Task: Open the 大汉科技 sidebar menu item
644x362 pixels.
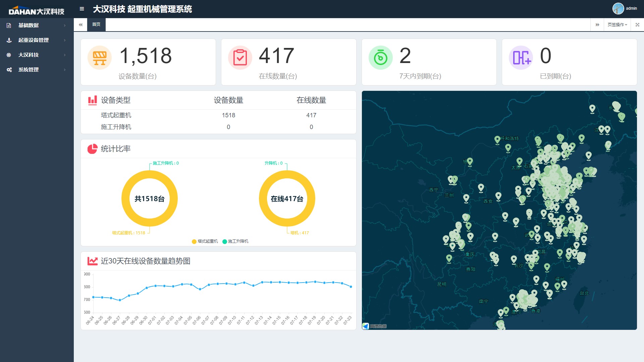Action: [x=37, y=55]
